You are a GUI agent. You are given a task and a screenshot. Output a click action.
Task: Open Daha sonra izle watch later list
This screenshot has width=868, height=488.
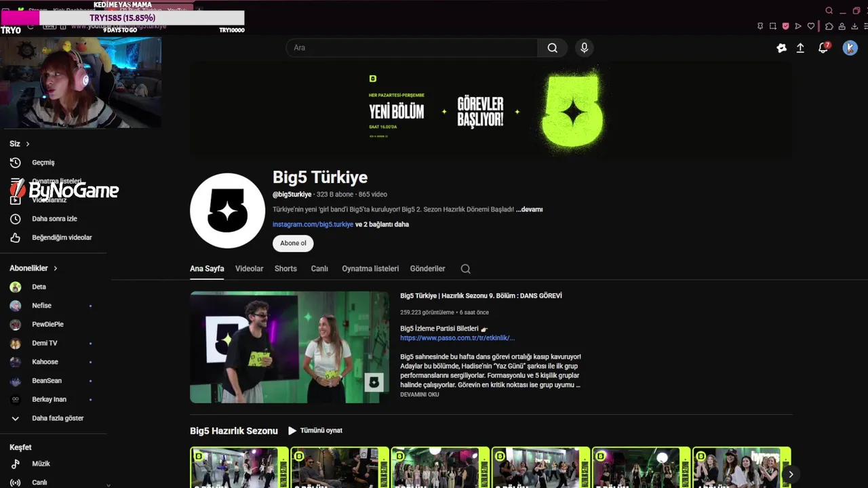(x=54, y=219)
